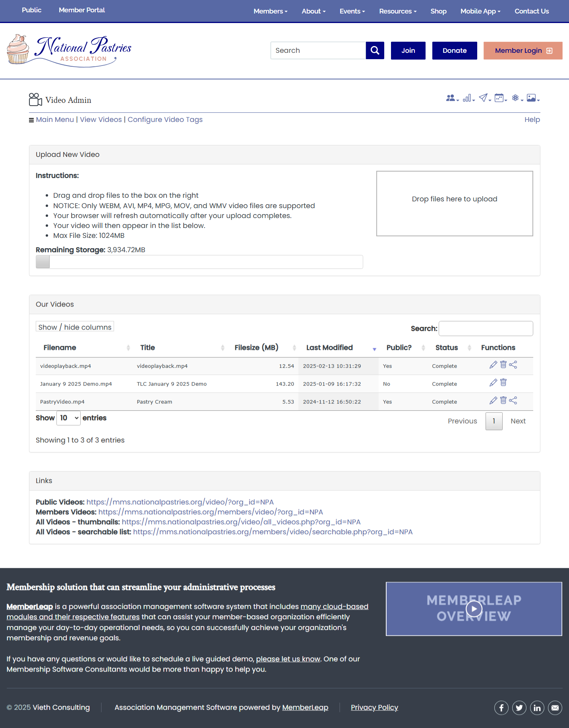Viewport: 569px width, 728px height.
Task: Click the Show / hide columns button
Action: click(x=75, y=326)
